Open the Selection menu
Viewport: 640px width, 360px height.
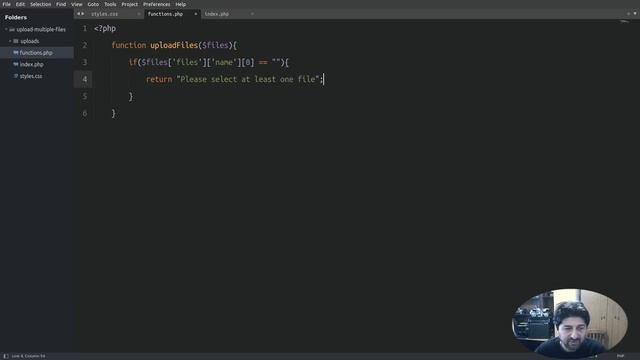point(40,4)
